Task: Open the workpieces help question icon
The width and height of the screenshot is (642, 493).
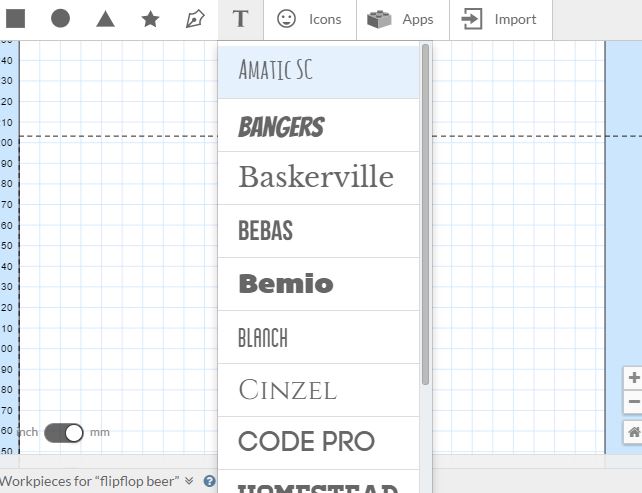Action: click(209, 481)
